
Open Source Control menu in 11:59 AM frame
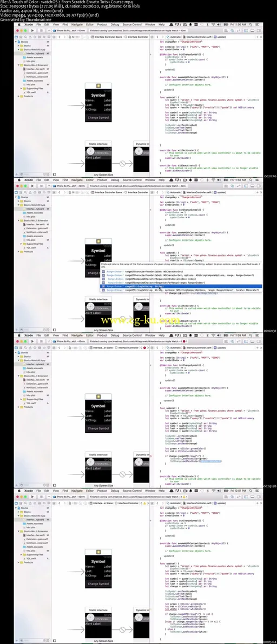(x=132, y=336)
